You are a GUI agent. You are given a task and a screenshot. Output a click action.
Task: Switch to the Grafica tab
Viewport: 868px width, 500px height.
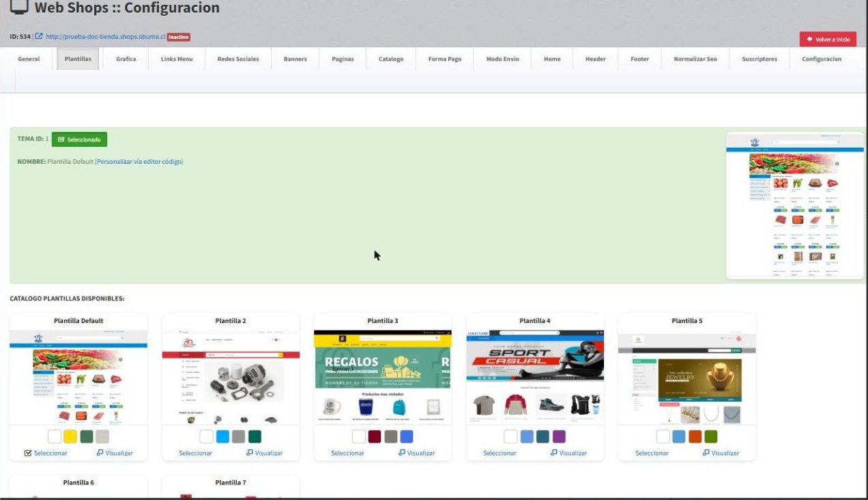point(126,59)
